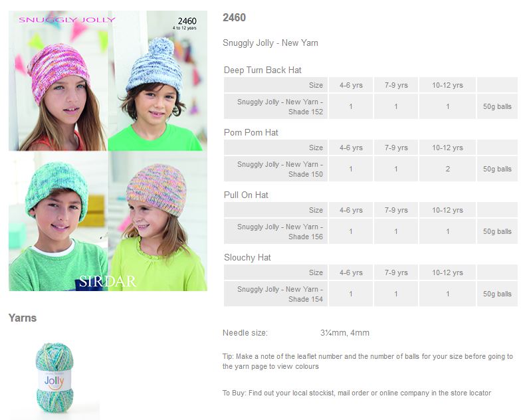
Task: Click the Jolly yarn ball thumbnail
Action: pos(54,377)
